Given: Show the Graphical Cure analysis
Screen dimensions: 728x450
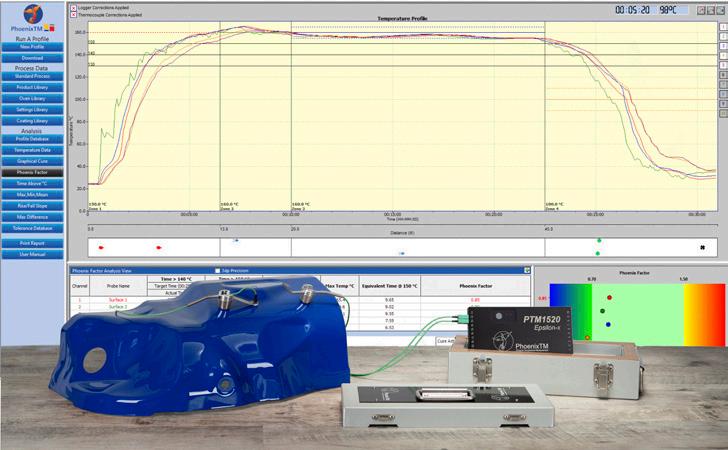Looking at the screenshot, I should click(x=32, y=161).
